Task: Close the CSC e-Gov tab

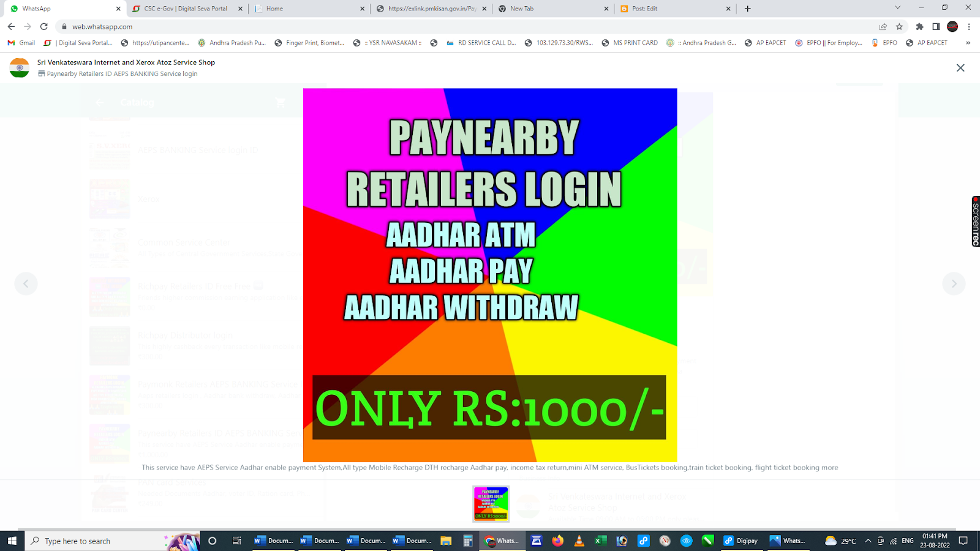Action: [x=240, y=9]
